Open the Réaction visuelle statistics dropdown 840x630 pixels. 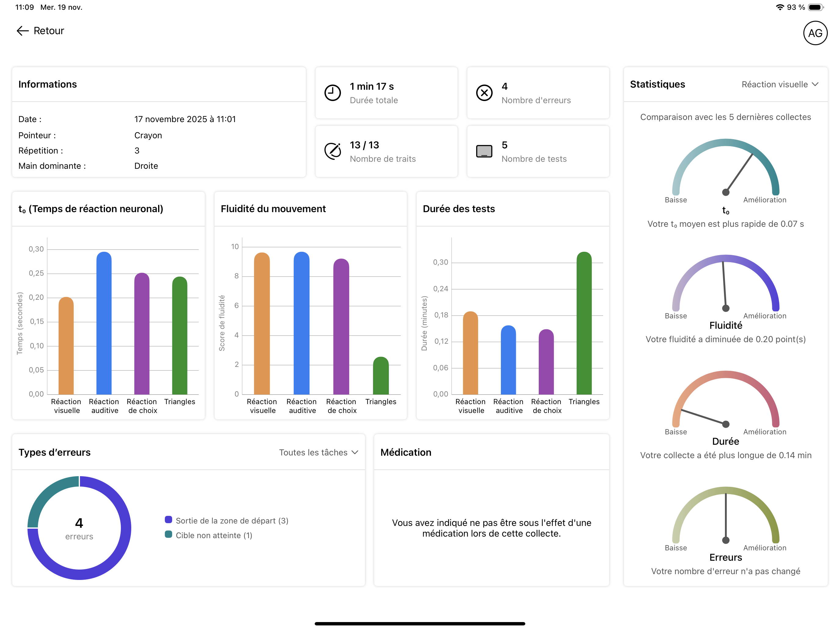pyautogui.click(x=780, y=84)
